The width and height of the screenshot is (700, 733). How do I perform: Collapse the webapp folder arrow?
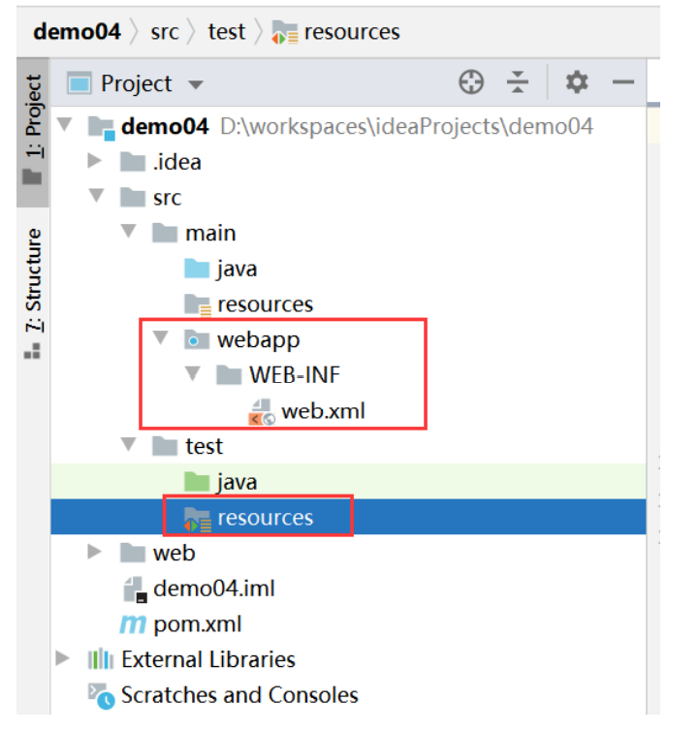pyautogui.click(x=160, y=337)
